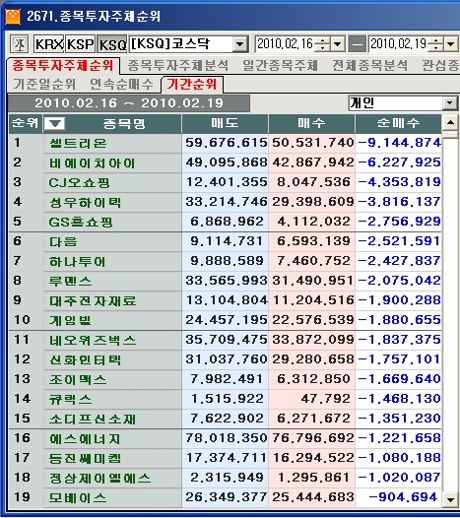
Task: Click net buy value -9,144,874
Action: [400, 143]
